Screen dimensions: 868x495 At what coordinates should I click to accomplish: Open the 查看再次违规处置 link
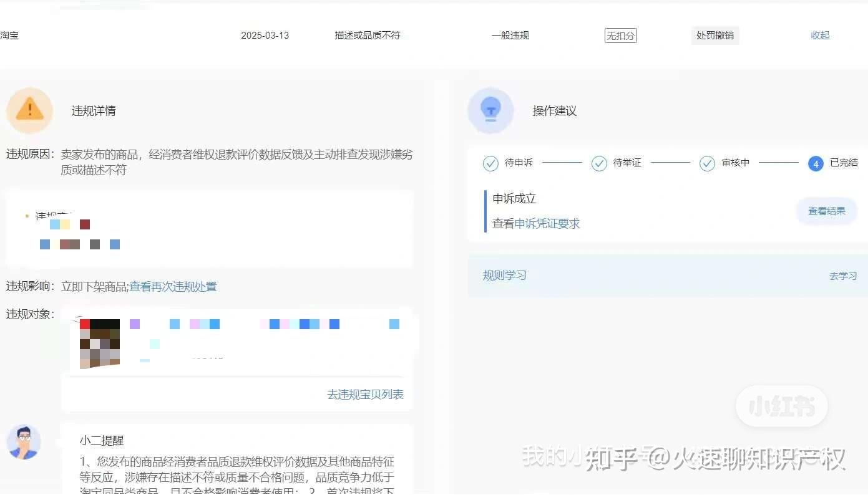[173, 287]
